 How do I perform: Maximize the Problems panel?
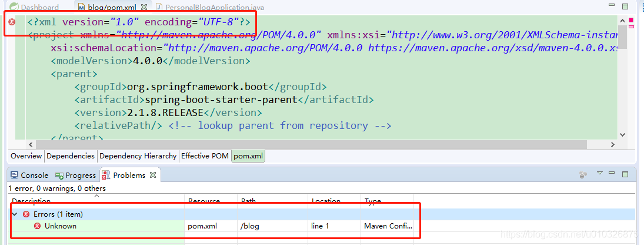(625, 174)
